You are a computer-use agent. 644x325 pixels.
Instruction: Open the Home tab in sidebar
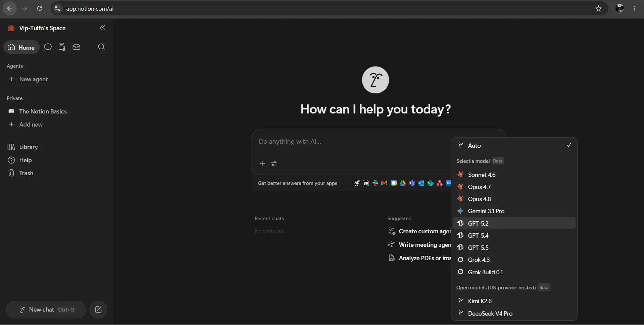point(21,47)
